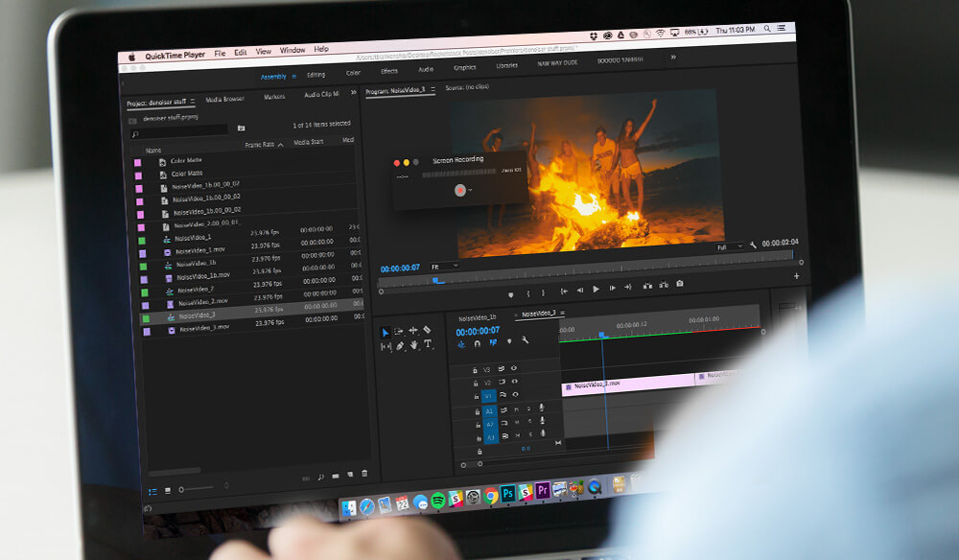Click Go to Out point button

pyautogui.click(x=628, y=287)
